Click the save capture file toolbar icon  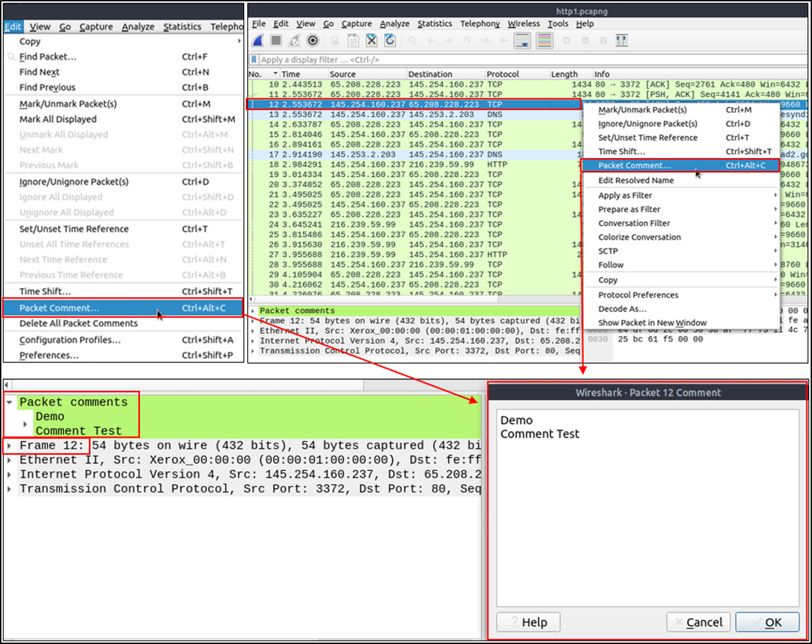[353, 41]
